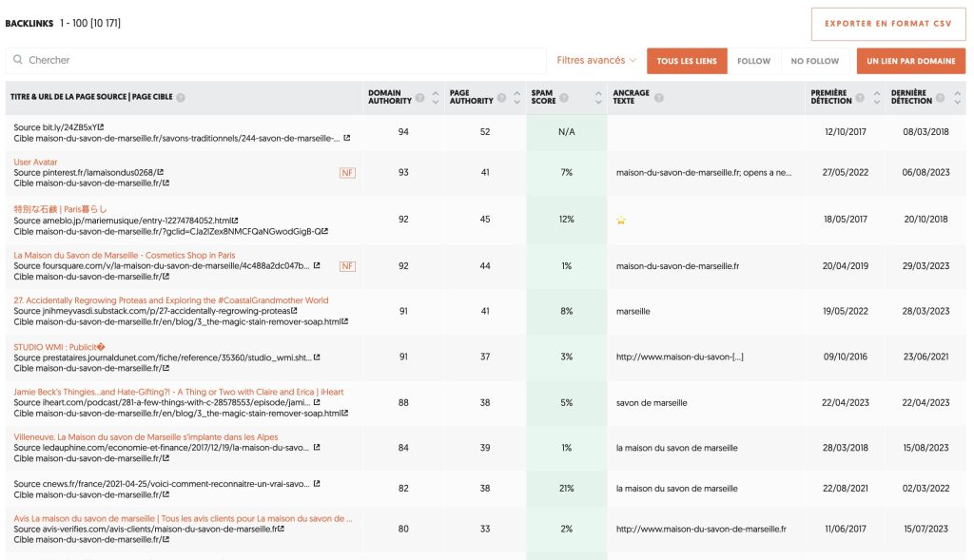Open help icon for Page Authority column
This screenshot has height=560, width=974.
[x=501, y=98]
